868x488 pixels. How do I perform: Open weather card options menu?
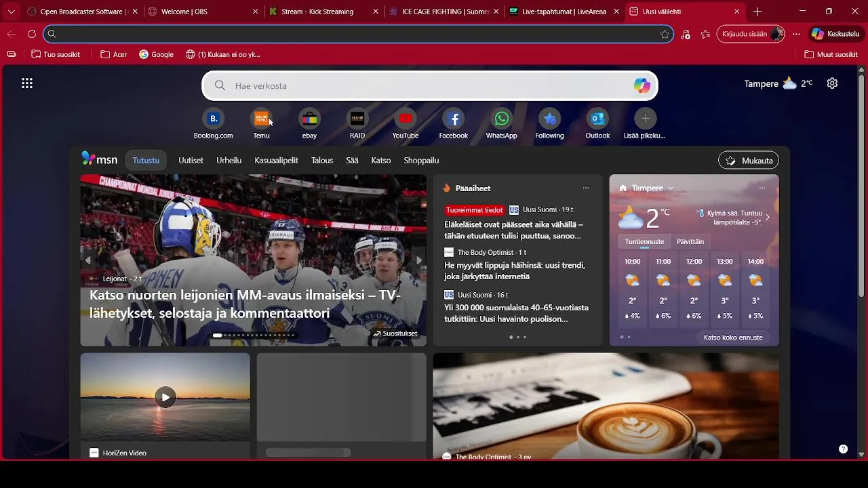point(762,188)
